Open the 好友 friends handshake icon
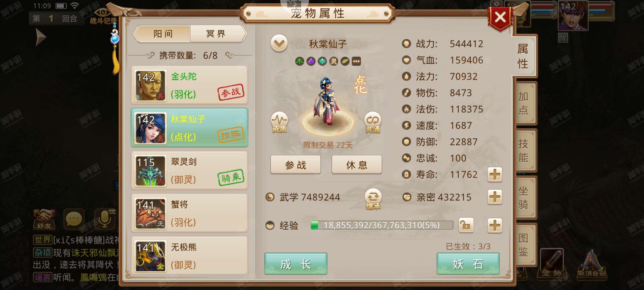Viewport: 644px width, 290px height. click(44, 219)
